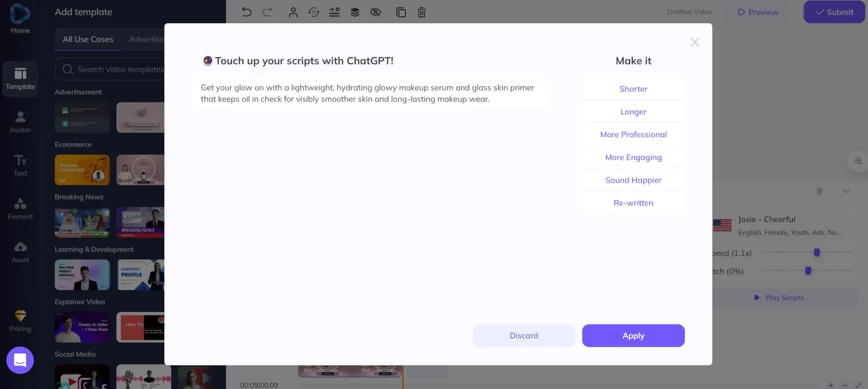
Task: Switch to All Use Cases tab
Action: point(88,39)
